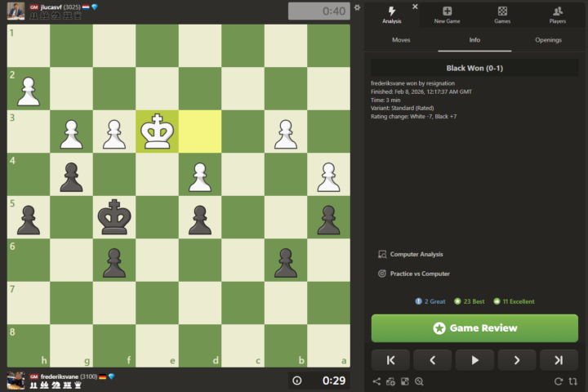Launch the green Game Review button

coord(474,328)
